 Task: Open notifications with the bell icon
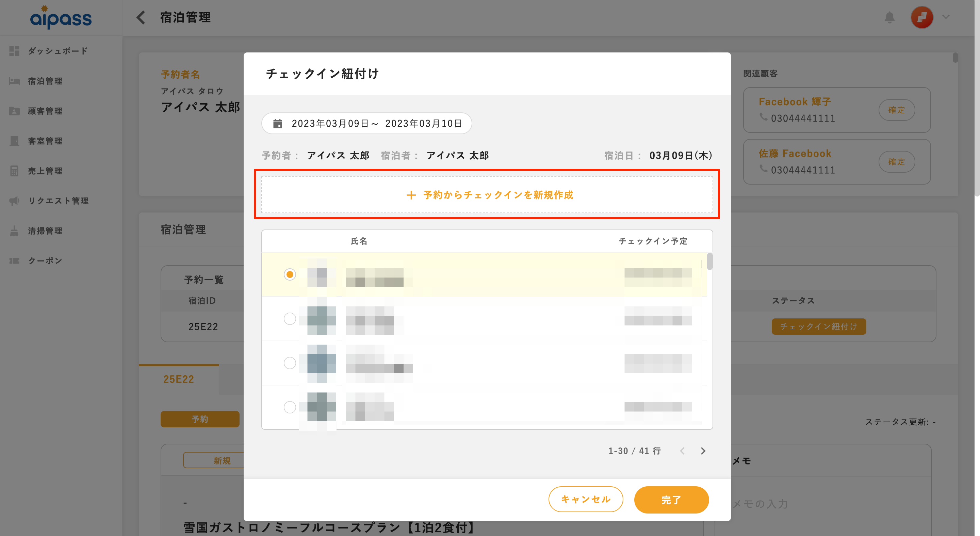(x=890, y=17)
